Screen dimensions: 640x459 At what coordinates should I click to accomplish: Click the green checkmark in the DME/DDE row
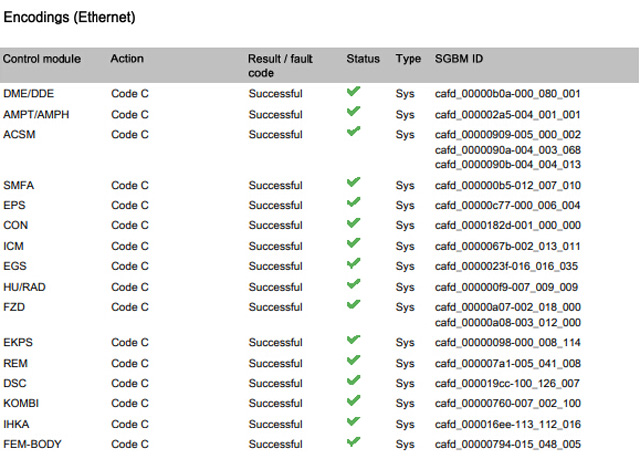[353, 92]
